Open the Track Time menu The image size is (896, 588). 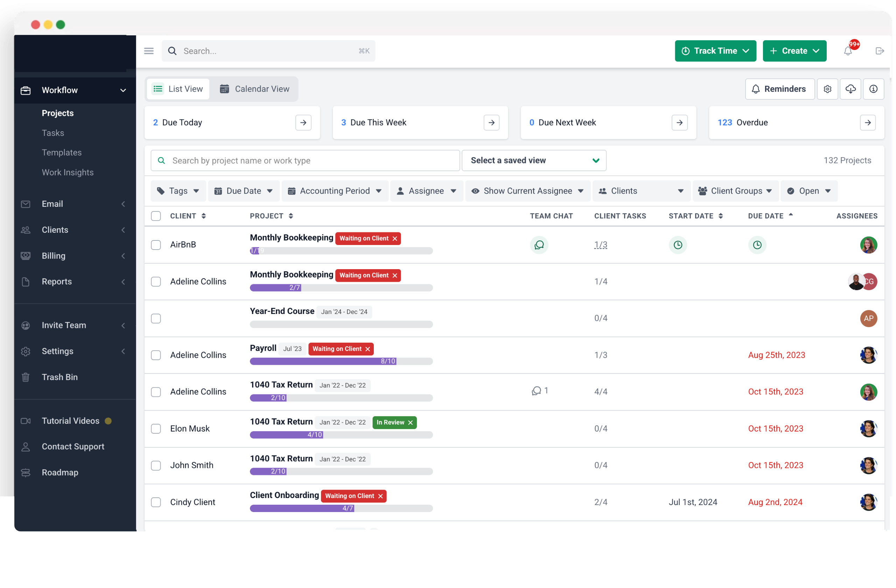pyautogui.click(x=715, y=51)
